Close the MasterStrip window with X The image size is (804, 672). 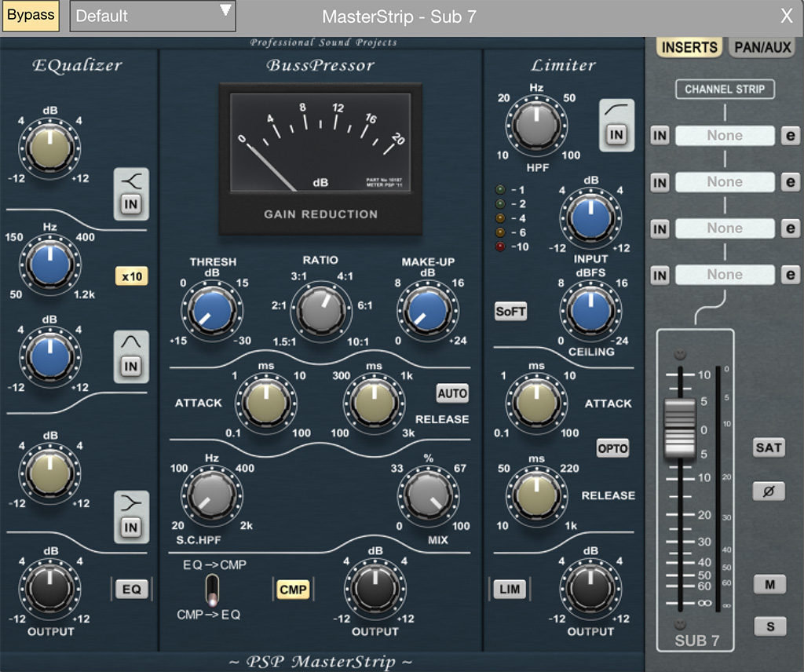point(787,16)
